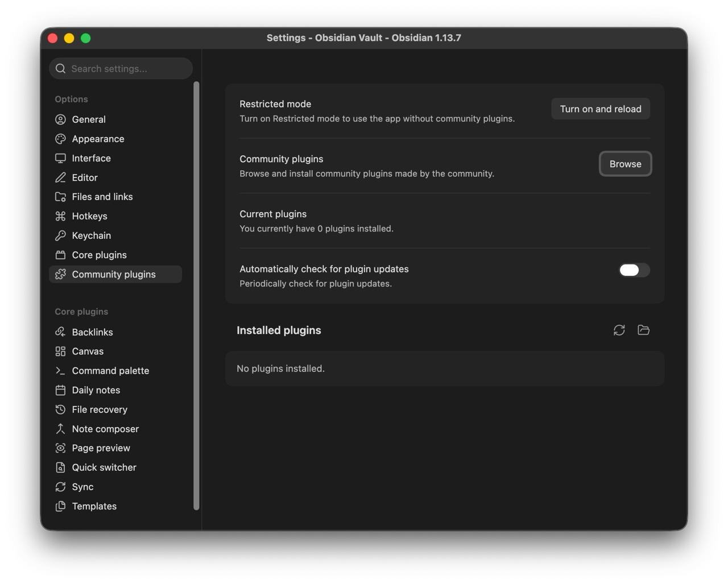Open plugins folder via folder icon
The width and height of the screenshot is (728, 584).
(x=643, y=330)
